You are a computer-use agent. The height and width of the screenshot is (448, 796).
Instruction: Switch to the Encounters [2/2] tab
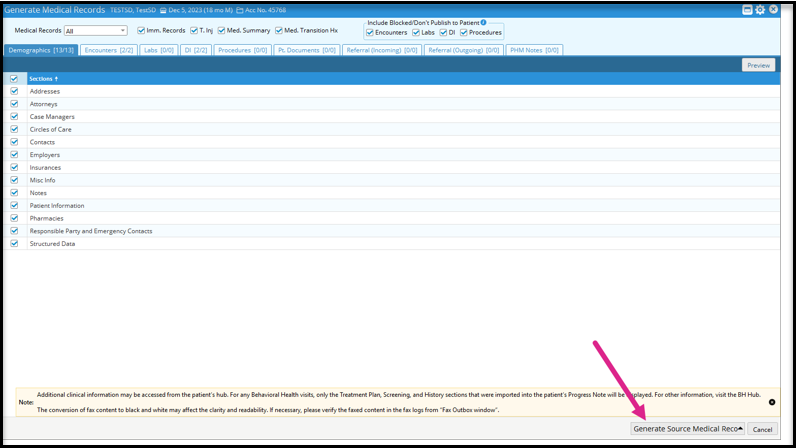(109, 50)
